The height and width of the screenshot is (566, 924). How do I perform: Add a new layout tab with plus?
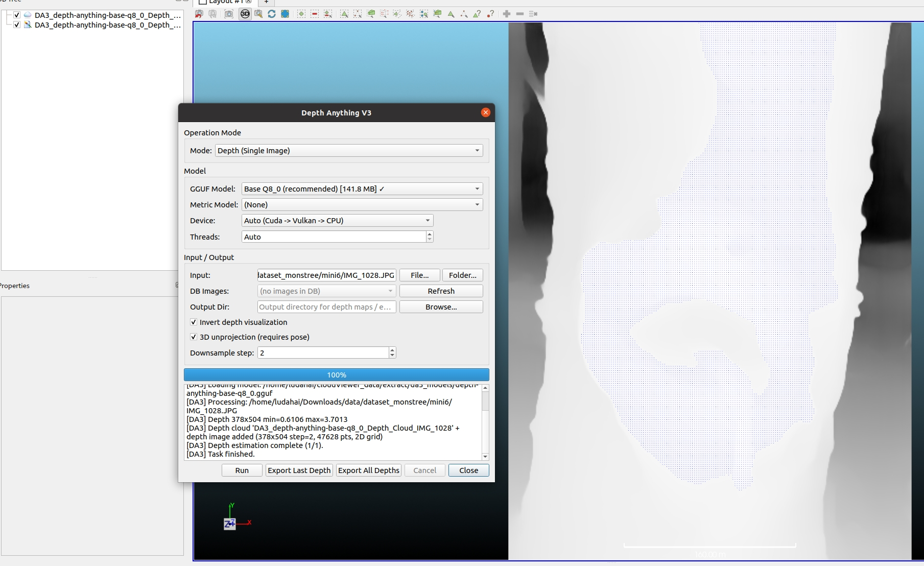pyautogui.click(x=266, y=2)
